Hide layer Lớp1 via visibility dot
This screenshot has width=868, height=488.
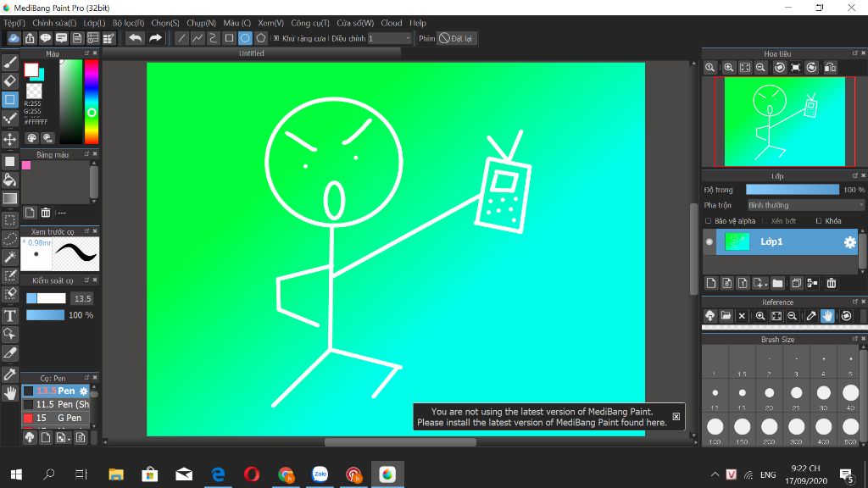tap(709, 241)
